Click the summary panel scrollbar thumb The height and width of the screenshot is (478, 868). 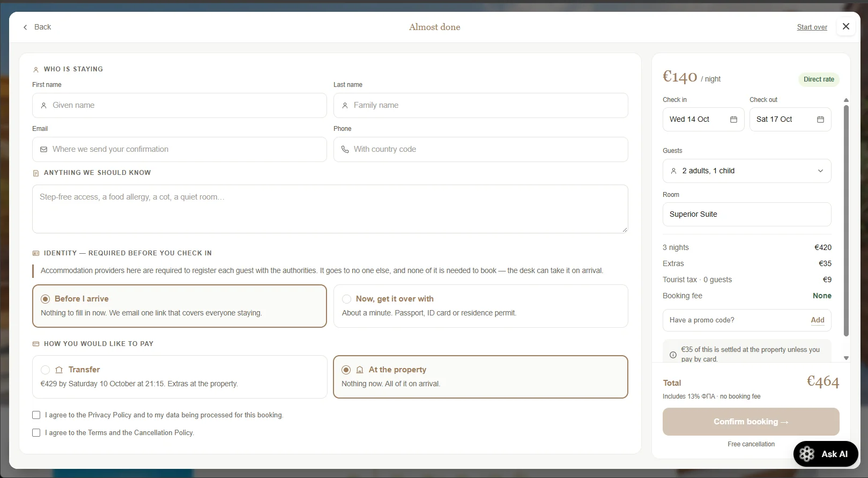[846, 220]
